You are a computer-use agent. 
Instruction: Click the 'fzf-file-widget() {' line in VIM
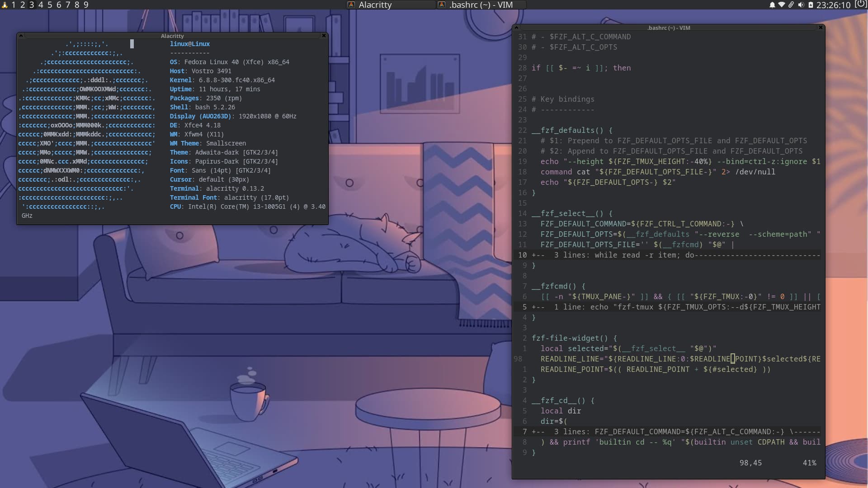click(575, 338)
